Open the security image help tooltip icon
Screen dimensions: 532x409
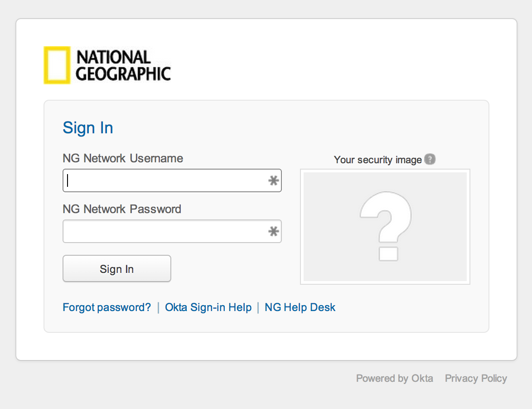430,159
